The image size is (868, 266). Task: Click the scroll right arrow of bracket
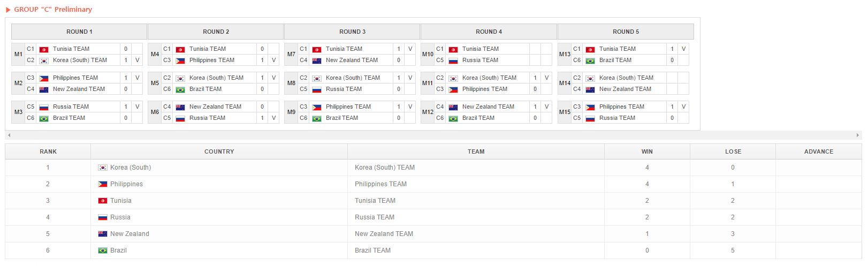pos(858,135)
